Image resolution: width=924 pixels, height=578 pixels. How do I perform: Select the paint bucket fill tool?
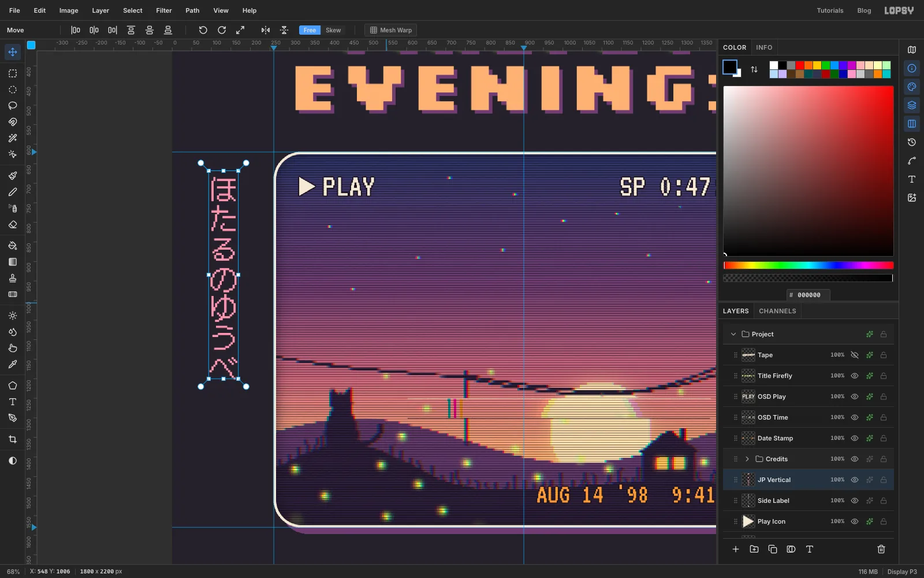(13, 246)
